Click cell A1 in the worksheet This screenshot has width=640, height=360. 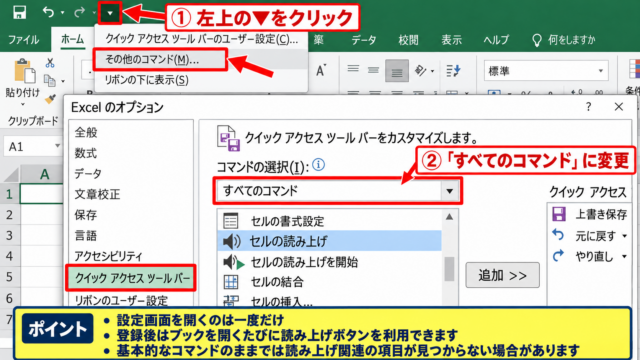[x=41, y=194]
